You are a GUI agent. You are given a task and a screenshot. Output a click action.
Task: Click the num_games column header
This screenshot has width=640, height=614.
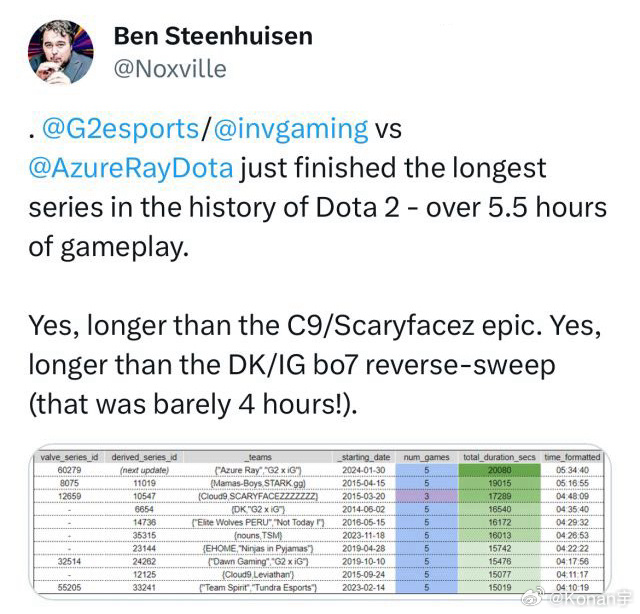[428, 457]
